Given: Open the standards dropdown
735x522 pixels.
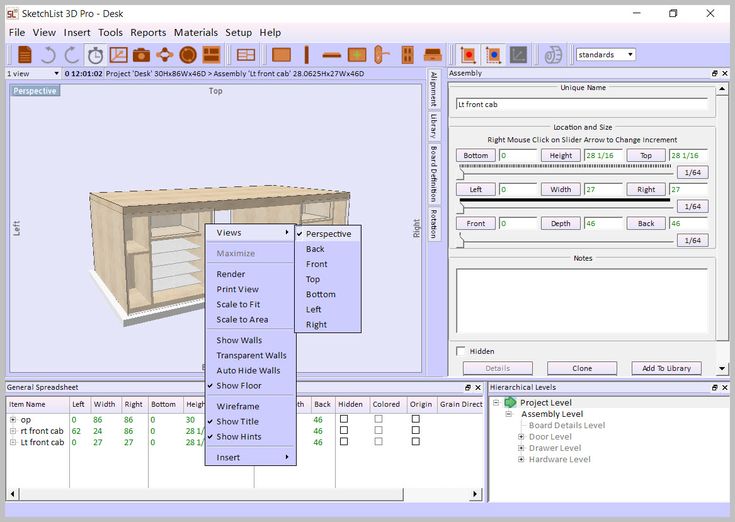Looking at the screenshot, I should point(631,54).
